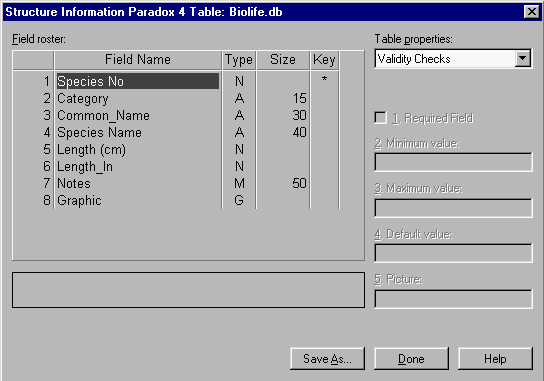Screen dimensions: 544x381
Task: Click the Save As... button
Action: click(327, 358)
